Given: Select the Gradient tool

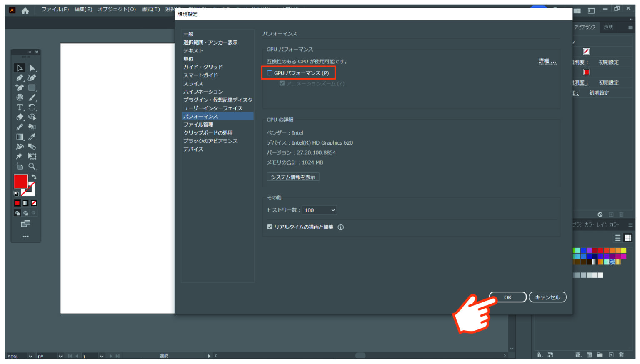Looking at the screenshot, I should [19, 137].
